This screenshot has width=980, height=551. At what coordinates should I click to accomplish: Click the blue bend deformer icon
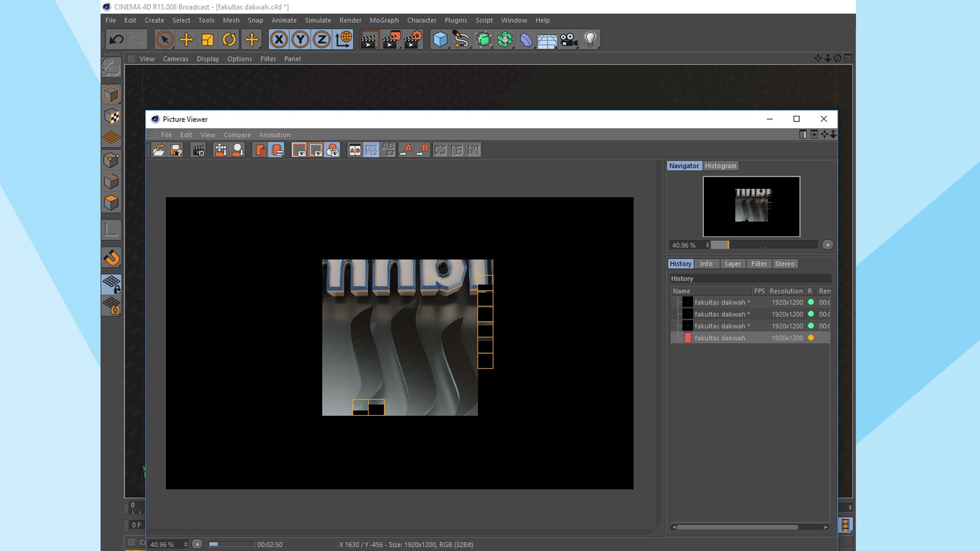click(526, 39)
